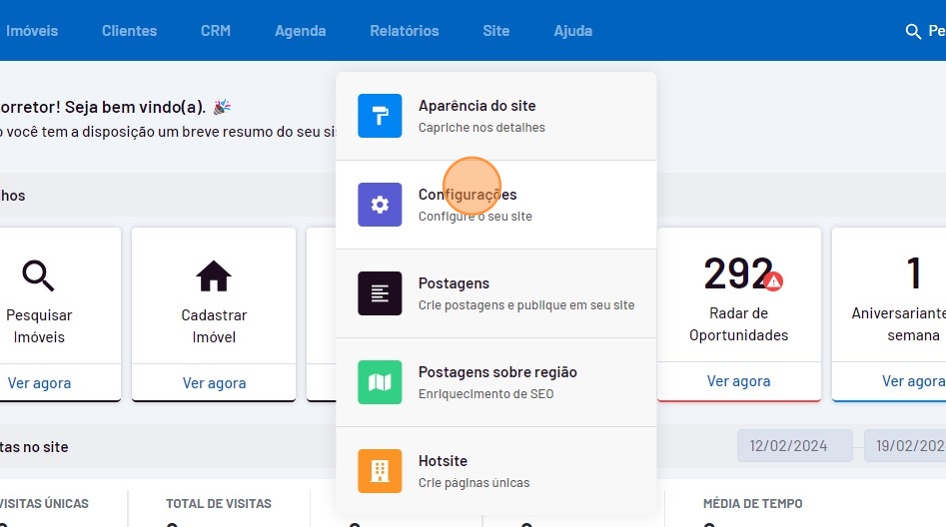Viewport: 946px width, 527px height.
Task: Open the Imóveis menu
Action: tap(32, 31)
